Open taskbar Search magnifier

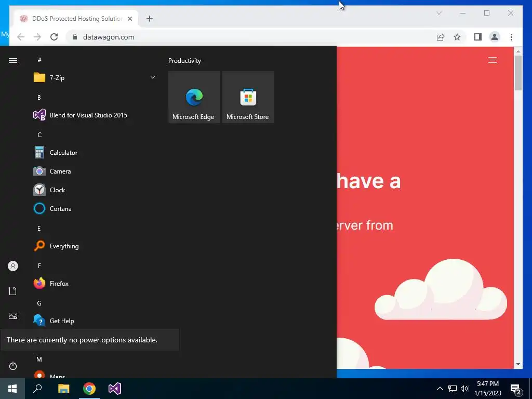click(37, 389)
